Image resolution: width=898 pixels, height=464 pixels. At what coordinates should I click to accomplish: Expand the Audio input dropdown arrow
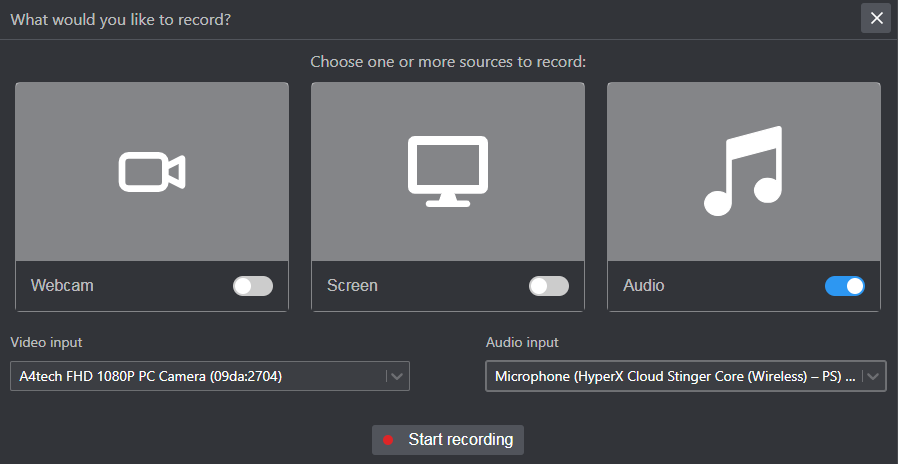click(873, 376)
